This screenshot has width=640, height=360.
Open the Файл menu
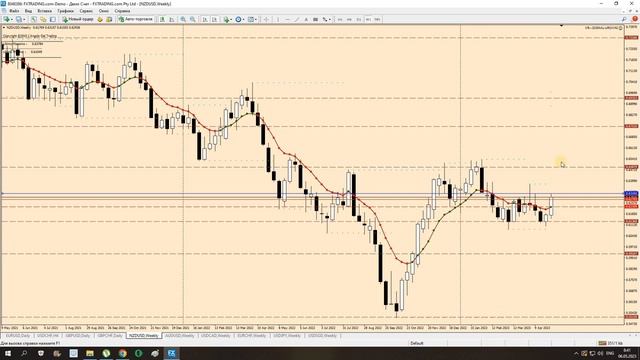(x=14, y=11)
